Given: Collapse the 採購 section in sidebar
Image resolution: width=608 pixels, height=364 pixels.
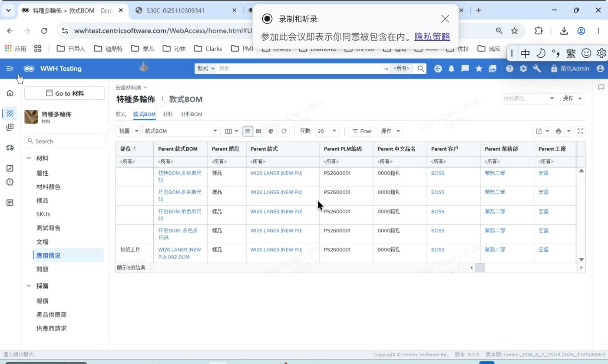Looking at the screenshot, I should (29, 286).
